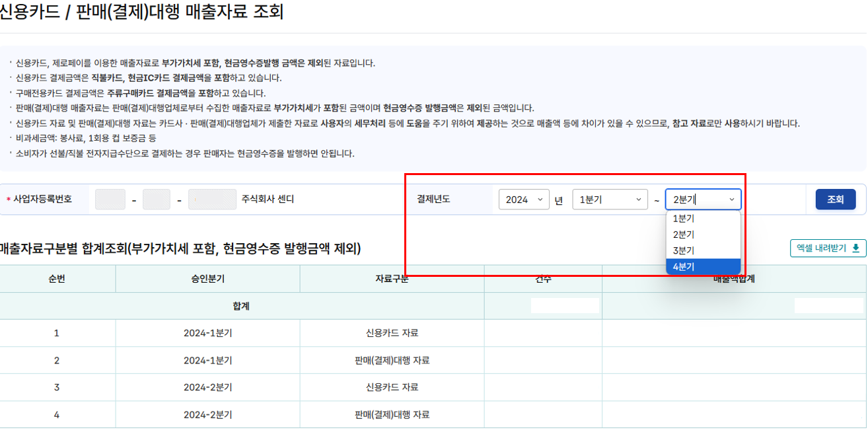Open the start quarter 1분기 dropdown
Screen dimensions: 868x446
[x=610, y=200]
